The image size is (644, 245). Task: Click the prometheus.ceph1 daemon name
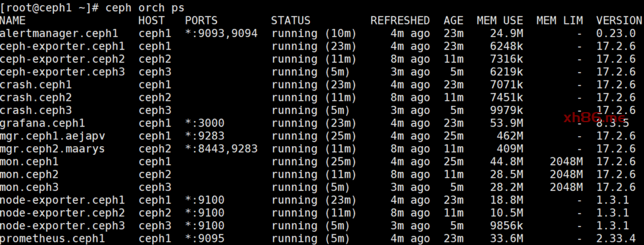pyautogui.click(x=53, y=239)
